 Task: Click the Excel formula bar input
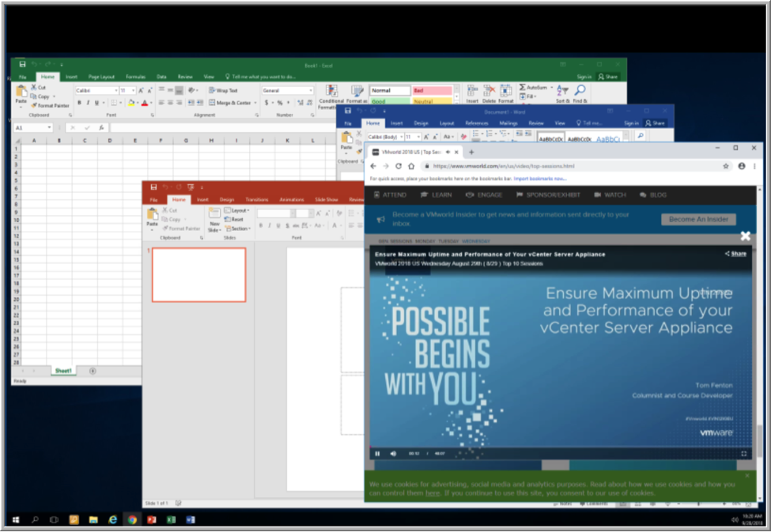[x=222, y=128]
